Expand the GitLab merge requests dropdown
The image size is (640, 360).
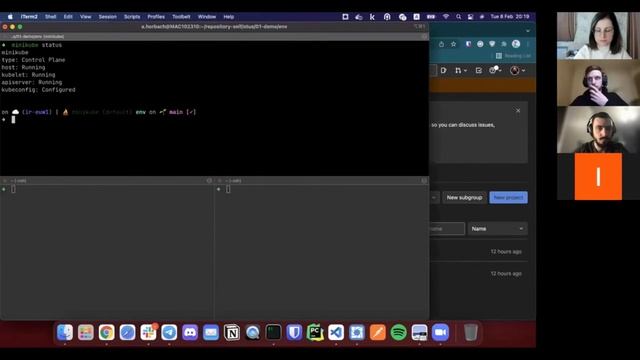pyautogui.click(x=461, y=71)
